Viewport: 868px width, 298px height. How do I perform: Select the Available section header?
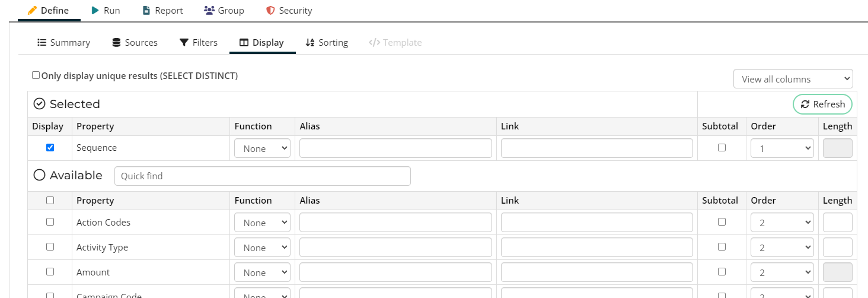pos(68,175)
